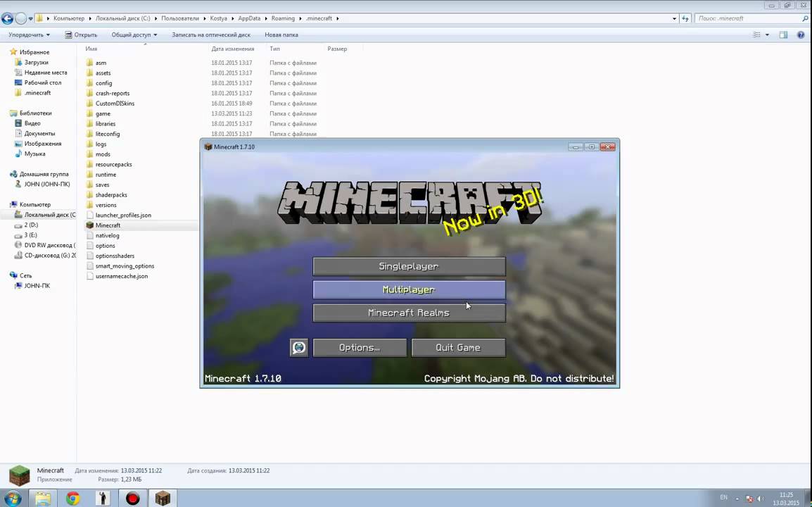
Task: Open Google Chrome from the taskbar
Action: click(x=73, y=498)
